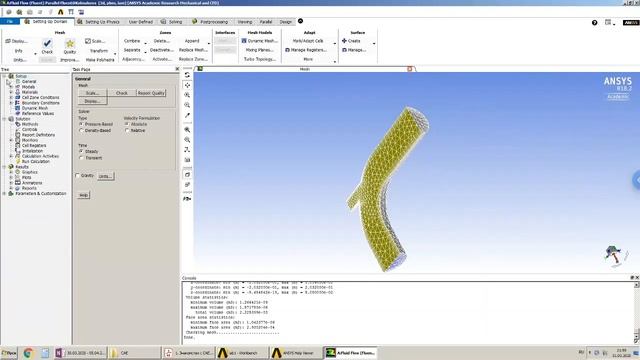Open the help question mark icon
The height and width of the screenshot is (360, 640).
tap(594, 22)
